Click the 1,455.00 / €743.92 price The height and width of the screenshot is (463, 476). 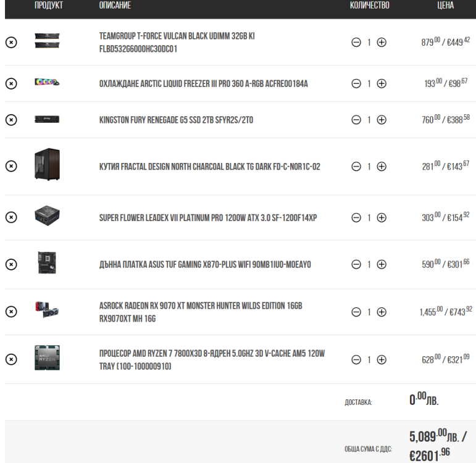[446, 311]
